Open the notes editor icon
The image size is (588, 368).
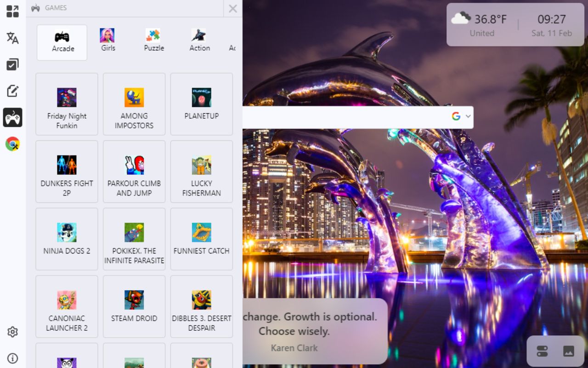[12, 91]
